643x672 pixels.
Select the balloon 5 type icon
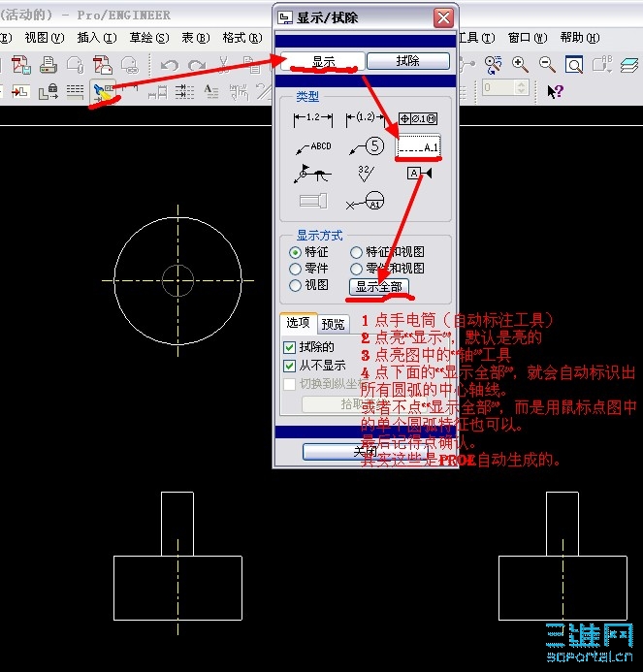(x=366, y=146)
